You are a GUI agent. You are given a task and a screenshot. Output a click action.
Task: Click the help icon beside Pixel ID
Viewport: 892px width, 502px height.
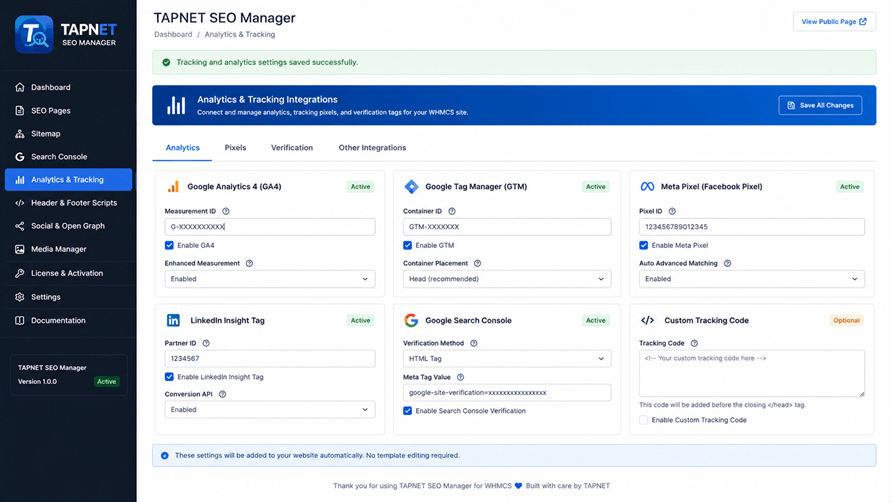[672, 211]
